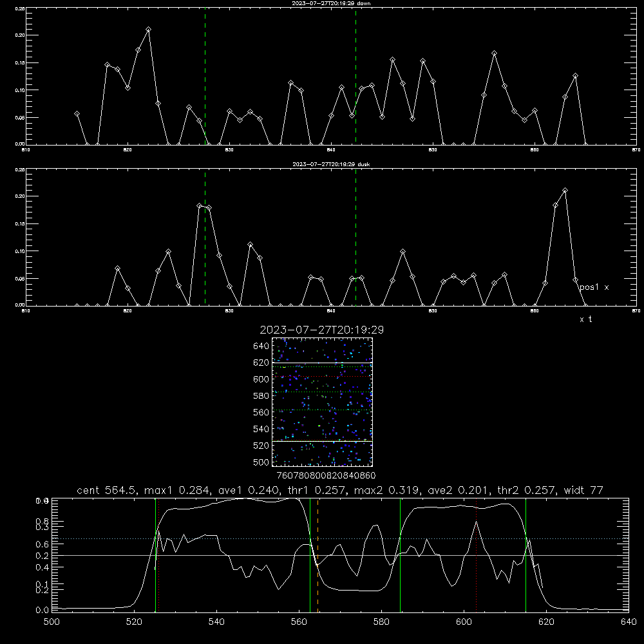The width and height of the screenshot is (644, 644).
Task: Click the '520' x-axis label of bottom plot
Action: click(134, 622)
